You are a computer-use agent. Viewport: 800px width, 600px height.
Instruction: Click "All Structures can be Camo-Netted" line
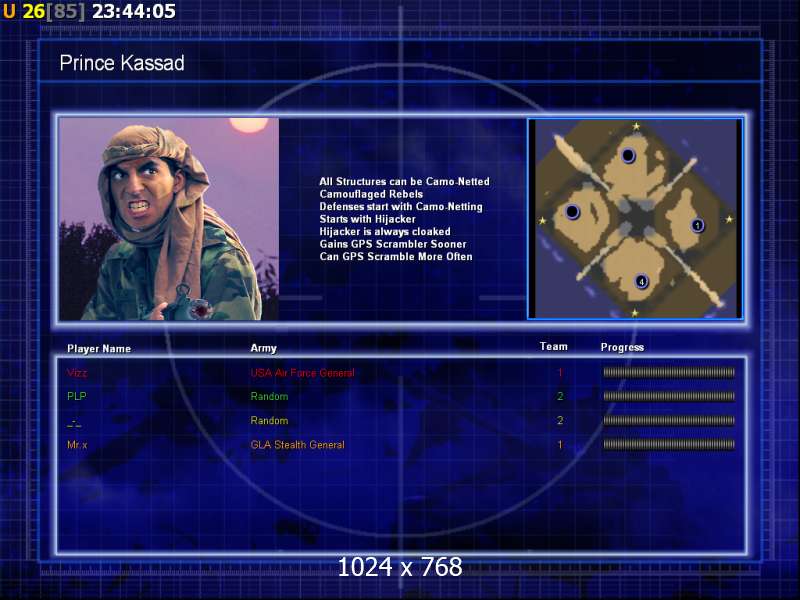[404, 182]
